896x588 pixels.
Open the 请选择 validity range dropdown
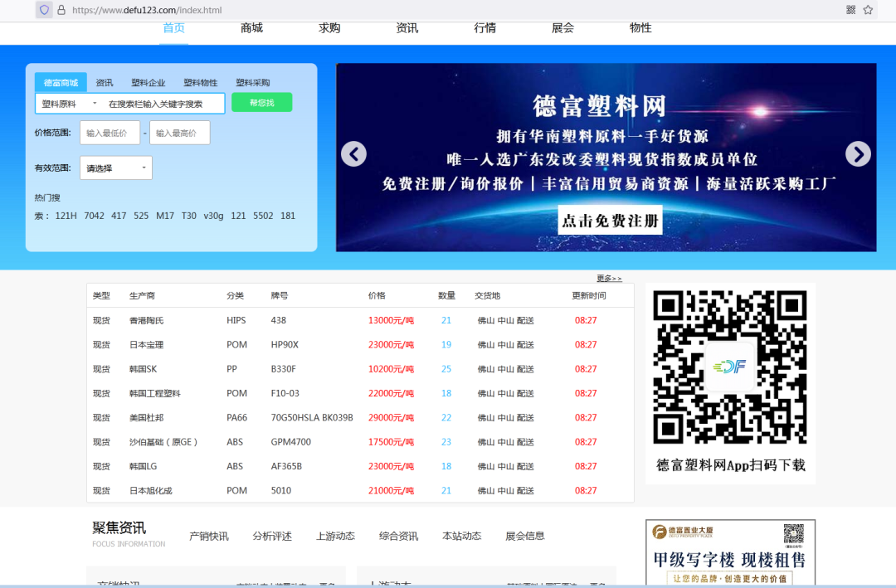pos(115,168)
